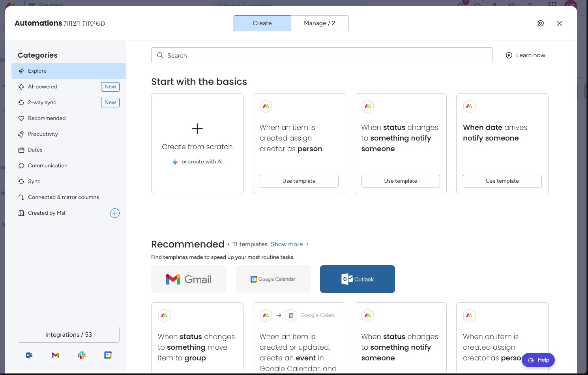Image resolution: width=588 pixels, height=375 pixels.
Task: Click the search magnifier icon
Action: coord(160,55)
